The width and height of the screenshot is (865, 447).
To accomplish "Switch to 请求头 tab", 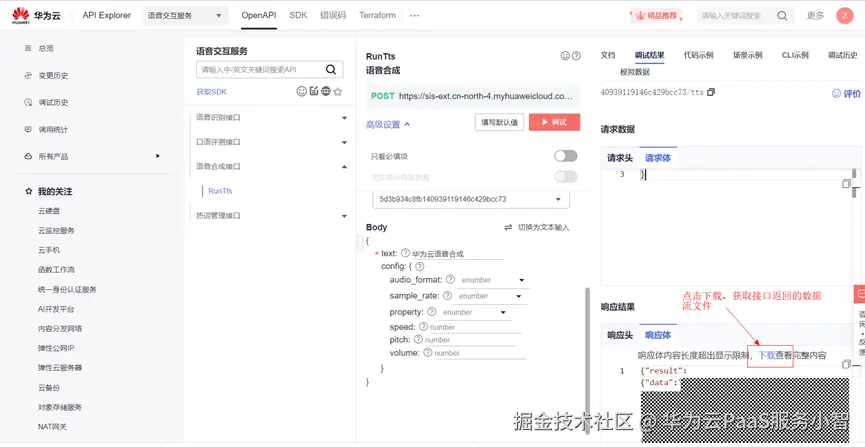I will (x=620, y=158).
